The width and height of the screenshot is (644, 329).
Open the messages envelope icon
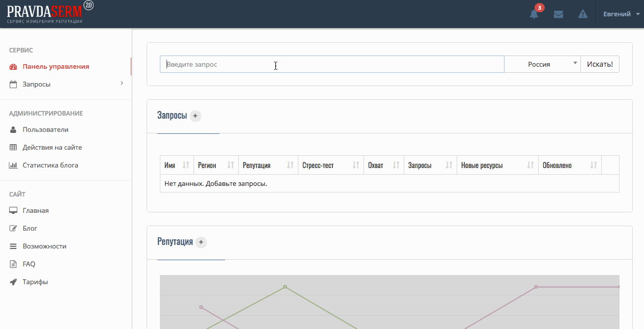[x=558, y=14]
